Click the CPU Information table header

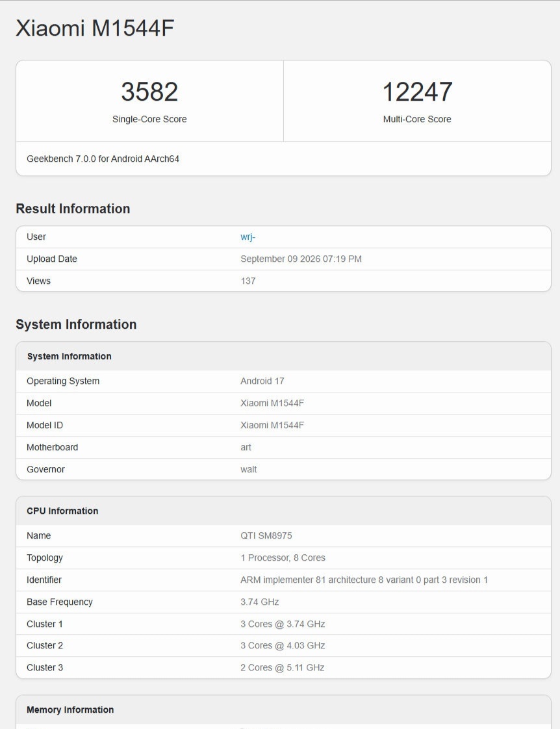(62, 511)
